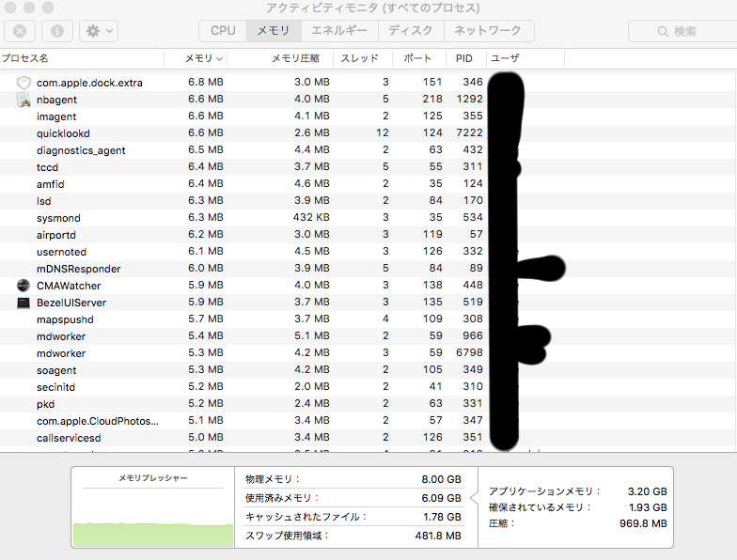The width and height of the screenshot is (737, 560).
Task: Sort processes by PID column
Action: pyautogui.click(x=464, y=58)
